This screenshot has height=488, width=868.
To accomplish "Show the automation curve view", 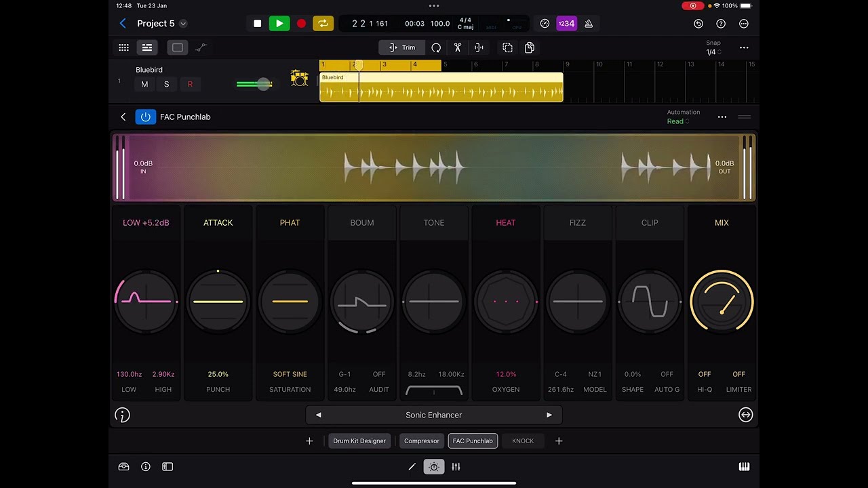I will 201,47.
